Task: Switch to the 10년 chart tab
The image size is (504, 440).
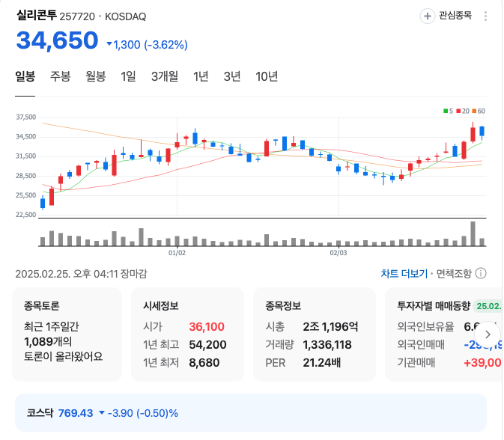Action: click(267, 76)
